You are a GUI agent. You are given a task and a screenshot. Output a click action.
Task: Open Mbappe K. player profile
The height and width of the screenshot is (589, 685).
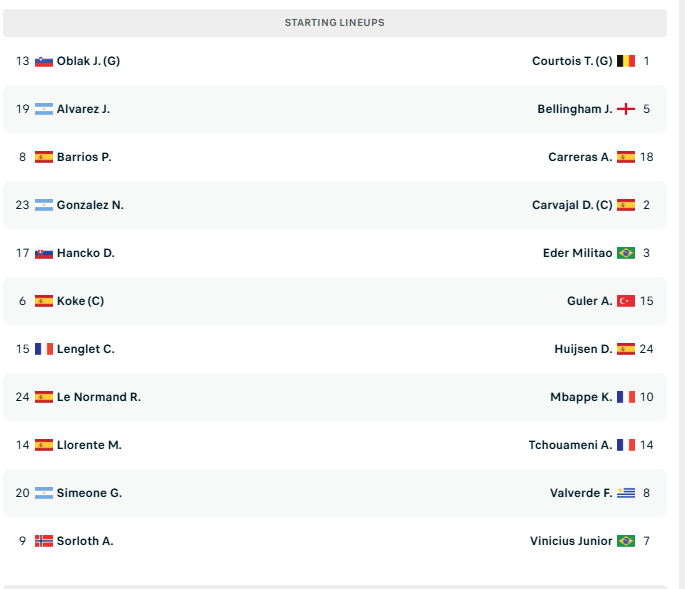[581, 397]
